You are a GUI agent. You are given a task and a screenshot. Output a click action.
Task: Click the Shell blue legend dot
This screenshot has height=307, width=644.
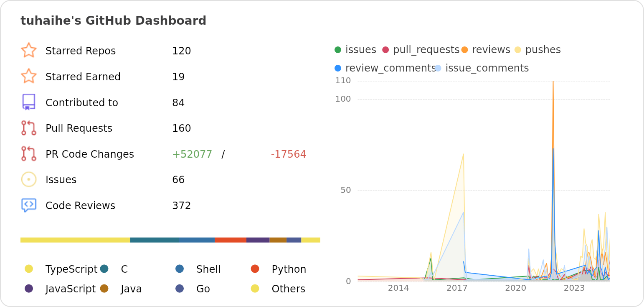pyautogui.click(x=180, y=269)
